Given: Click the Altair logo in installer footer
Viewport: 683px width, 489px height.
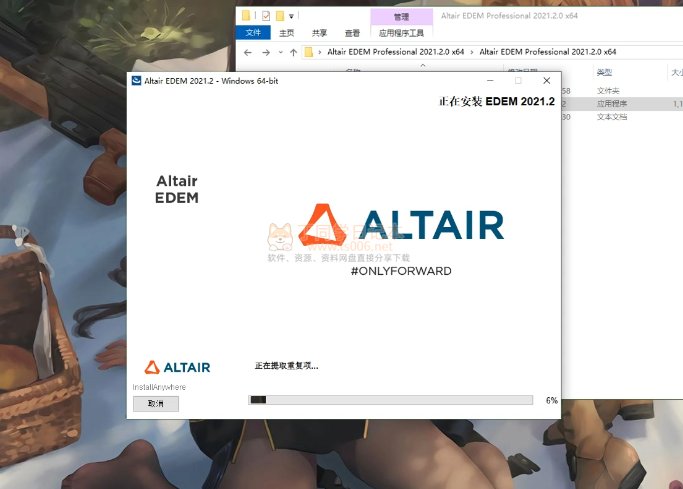Looking at the screenshot, I should 177,368.
